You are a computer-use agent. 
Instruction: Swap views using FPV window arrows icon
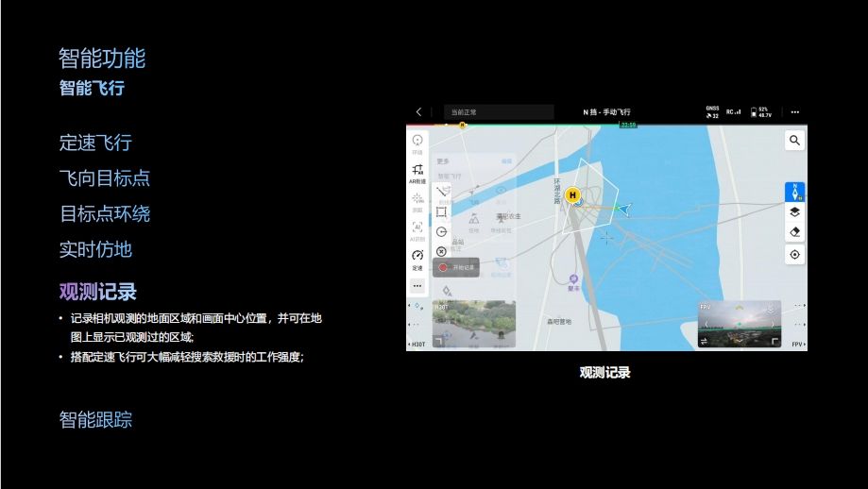pos(705,342)
